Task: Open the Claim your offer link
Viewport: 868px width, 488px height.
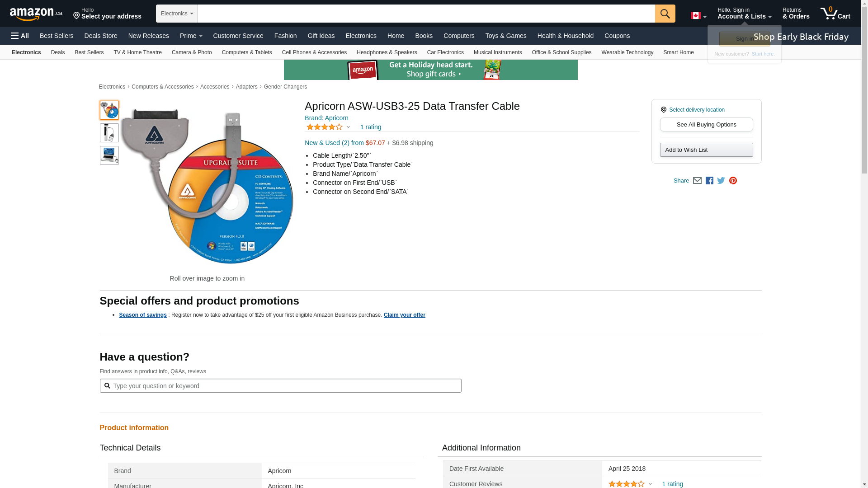Action: [404, 315]
